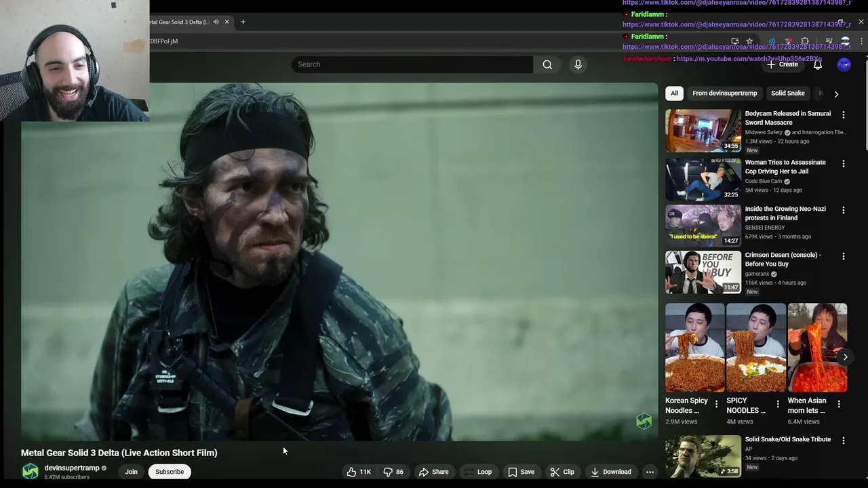The width and height of the screenshot is (868, 488).
Task: Create a Clip with scissors button
Action: pyautogui.click(x=562, y=472)
